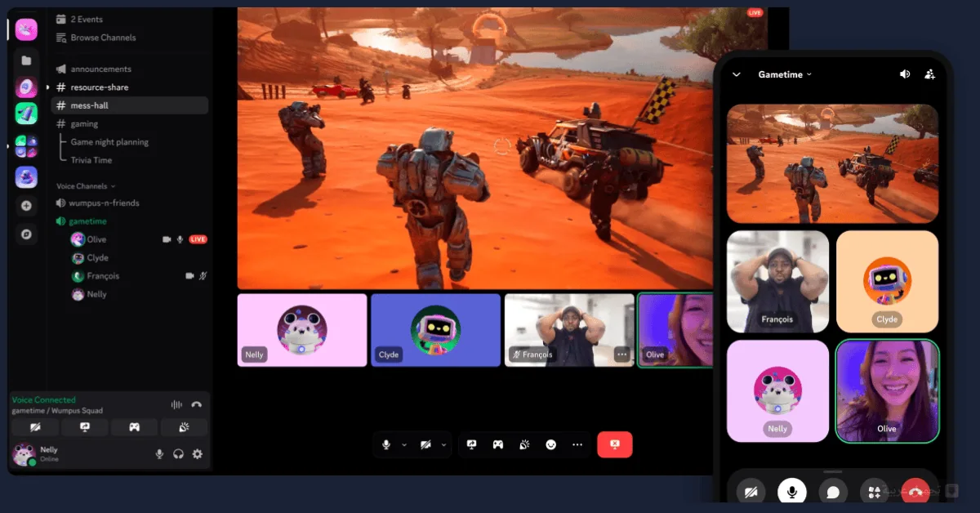This screenshot has width=980, height=513.
Task: Collapse the Voice Channels category
Action: (x=86, y=186)
